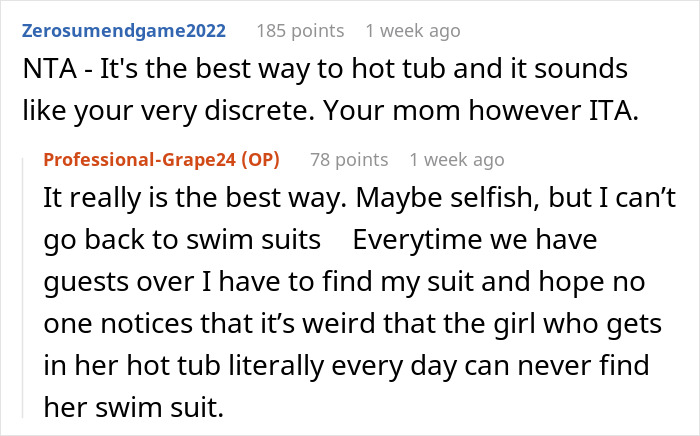Click the final line "her swim suit."
700x436 pixels.
(122, 404)
